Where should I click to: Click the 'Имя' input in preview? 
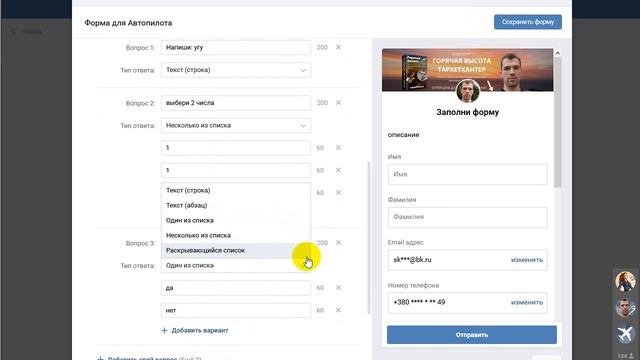468,174
